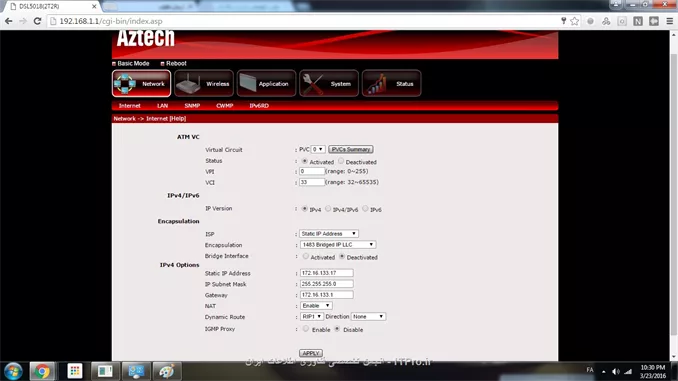
Task: Open the NAT Enable dropdown
Action: tap(316, 306)
